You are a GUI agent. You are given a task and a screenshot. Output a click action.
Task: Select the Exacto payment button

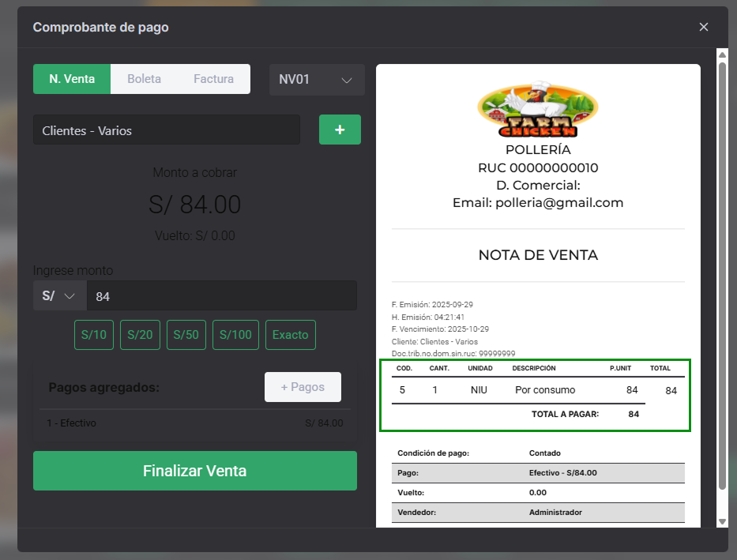[x=290, y=335]
